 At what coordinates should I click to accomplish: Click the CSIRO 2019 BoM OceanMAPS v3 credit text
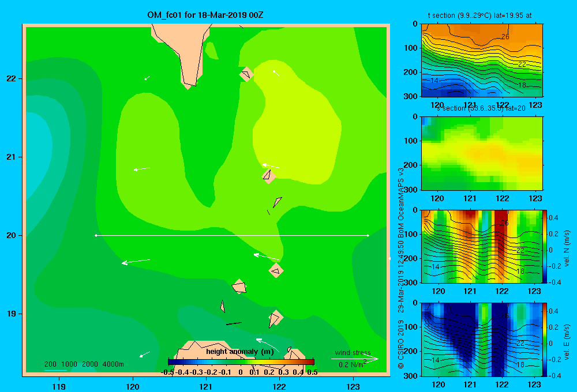click(x=401, y=269)
